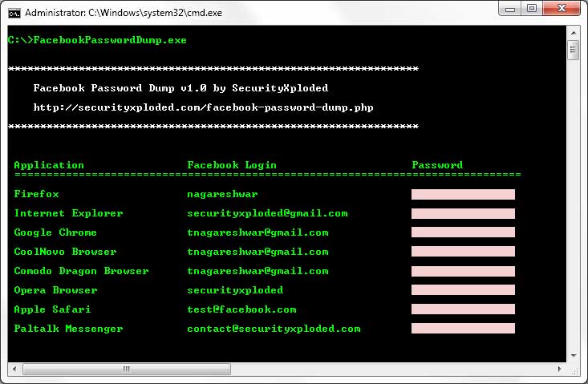The width and height of the screenshot is (588, 384).
Task: Click the test@facebook.com login entry
Action: tap(242, 309)
